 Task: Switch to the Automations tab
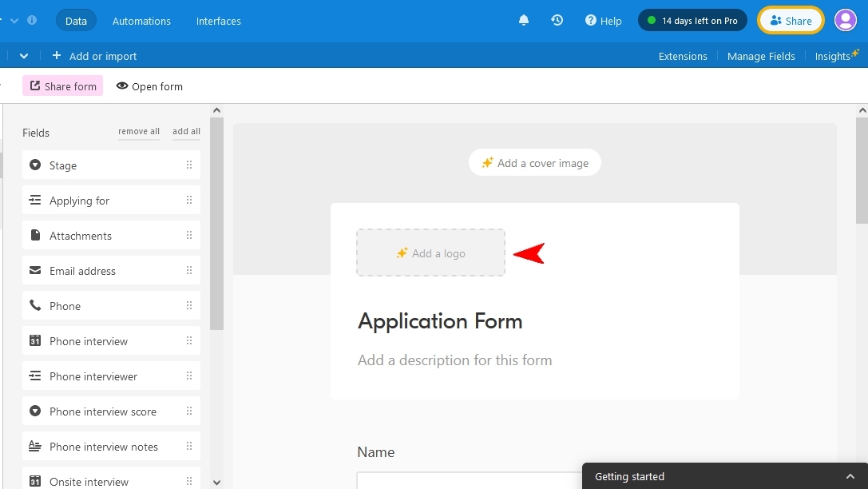[141, 21]
